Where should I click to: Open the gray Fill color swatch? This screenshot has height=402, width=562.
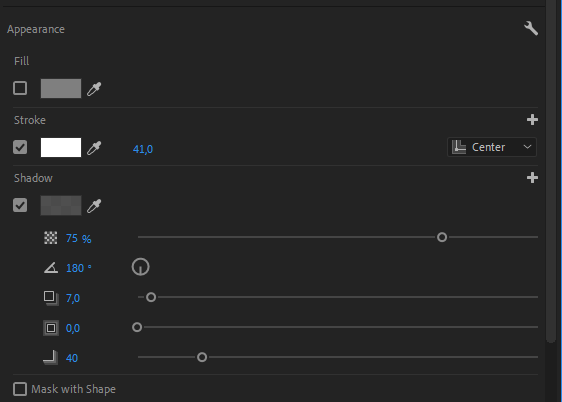(61, 88)
